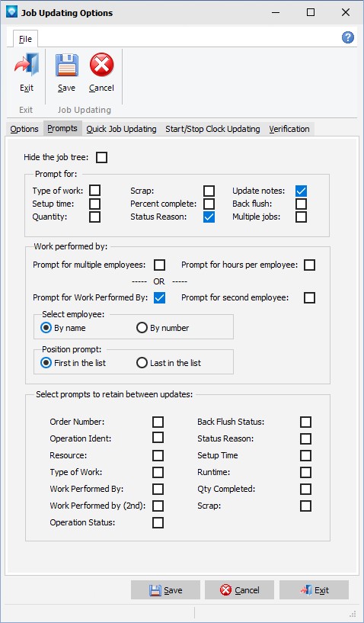364x623 pixels.
Task: Toggle the Status Reason prompt checkbox
Action: (x=209, y=217)
